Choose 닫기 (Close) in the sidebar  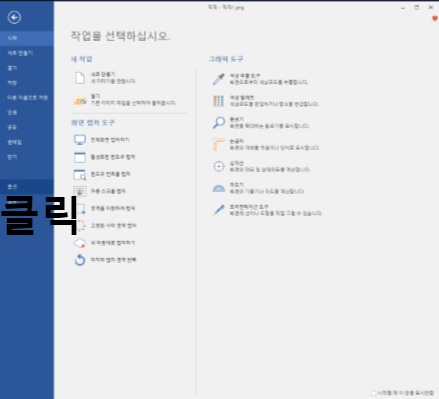coord(27,157)
